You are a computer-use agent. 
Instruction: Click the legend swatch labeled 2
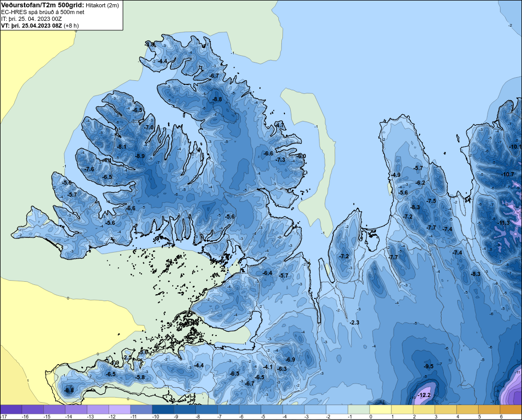[x=424, y=410]
